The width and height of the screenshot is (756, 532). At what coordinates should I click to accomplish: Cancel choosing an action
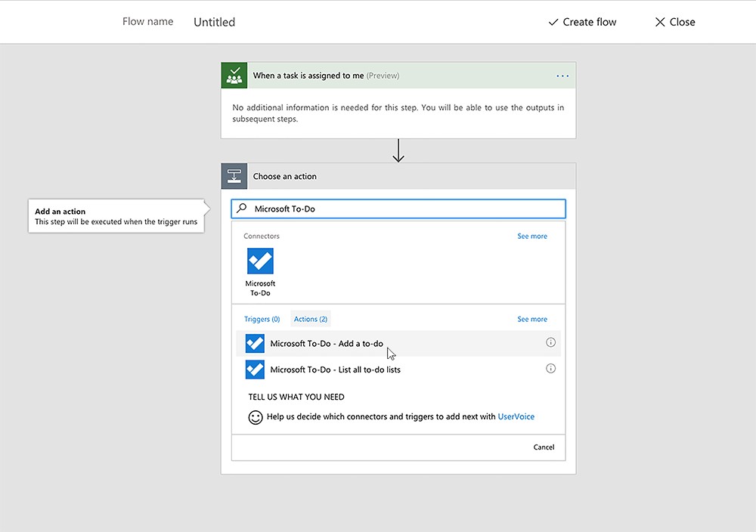(x=544, y=447)
